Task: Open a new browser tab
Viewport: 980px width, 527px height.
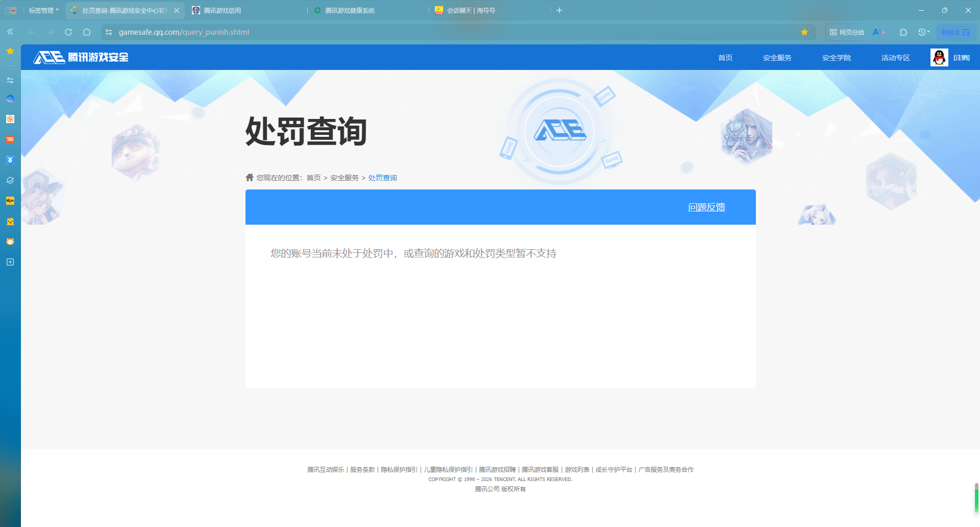Action: pyautogui.click(x=559, y=10)
